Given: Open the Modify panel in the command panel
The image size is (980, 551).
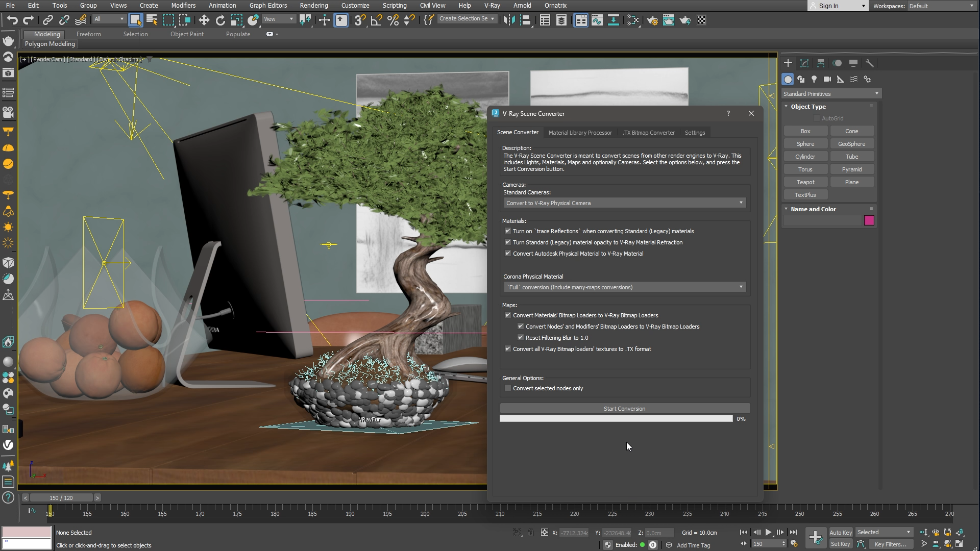Looking at the screenshot, I should pyautogui.click(x=804, y=63).
